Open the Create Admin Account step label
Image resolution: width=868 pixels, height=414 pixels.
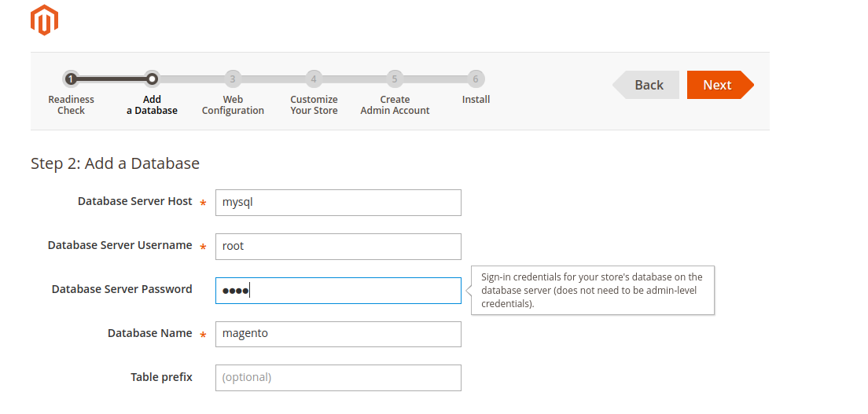click(x=395, y=105)
